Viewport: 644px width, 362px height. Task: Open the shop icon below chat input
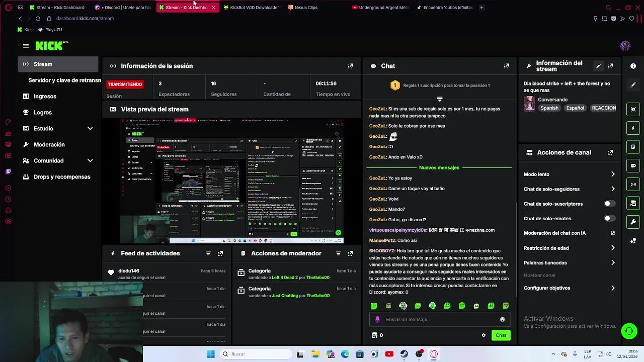(374, 335)
